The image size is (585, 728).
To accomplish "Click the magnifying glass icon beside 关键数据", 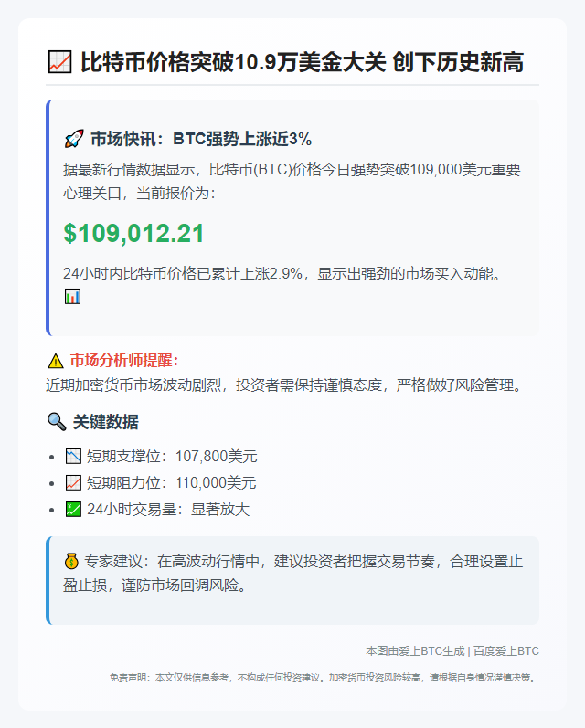I will point(57,422).
